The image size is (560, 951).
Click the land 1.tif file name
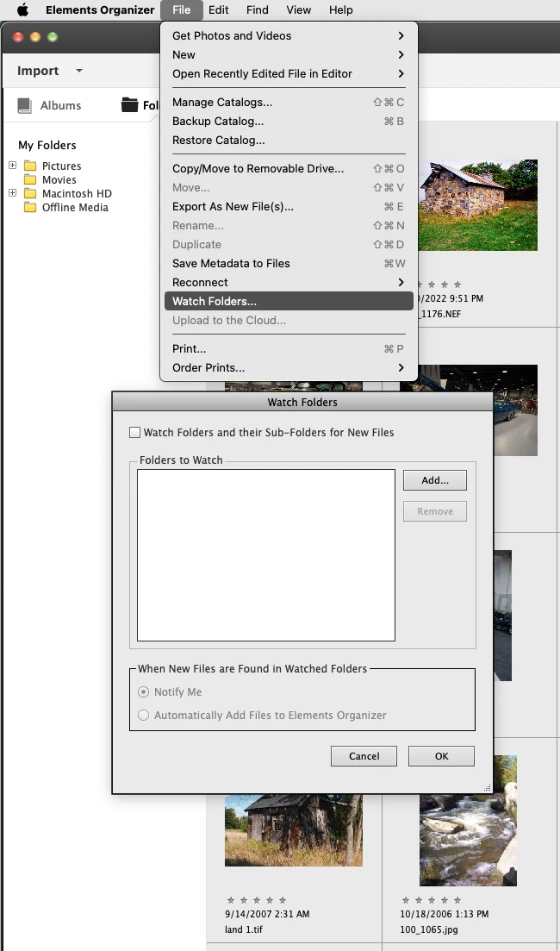pos(244,929)
